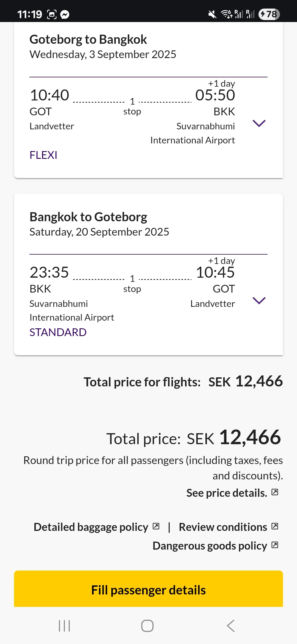Expand Bangkok to Goteborg flight details chevron
The image size is (297, 644).
pyautogui.click(x=259, y=301)
